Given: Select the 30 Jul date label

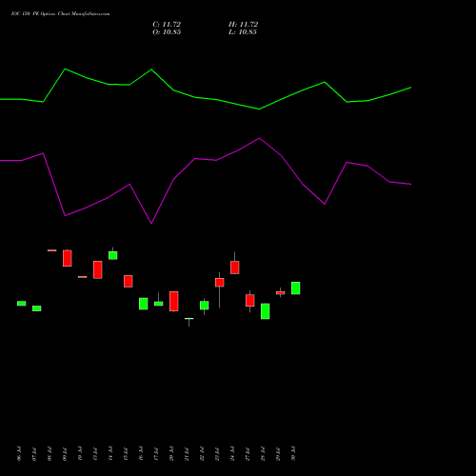Looking at the screenshot, I should [293, 453].
